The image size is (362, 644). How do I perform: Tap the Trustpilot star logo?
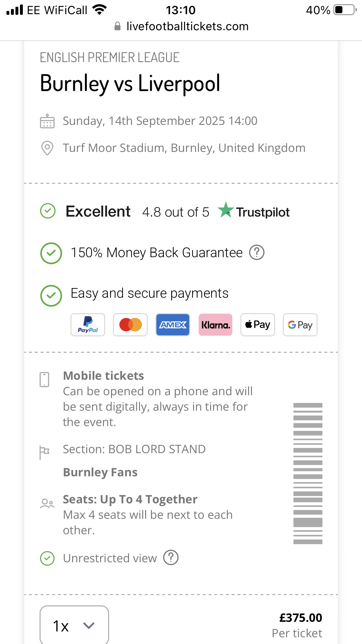(226, 210)
